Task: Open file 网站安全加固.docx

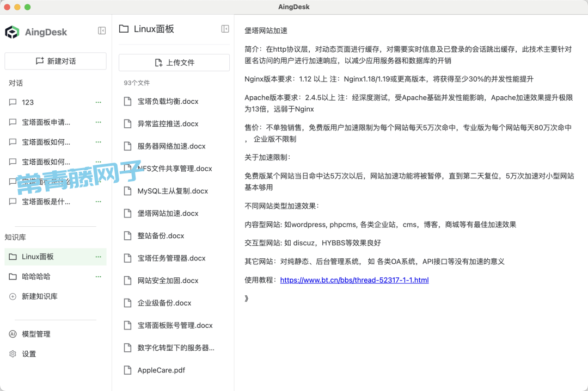Action: (x=174, y=281)
